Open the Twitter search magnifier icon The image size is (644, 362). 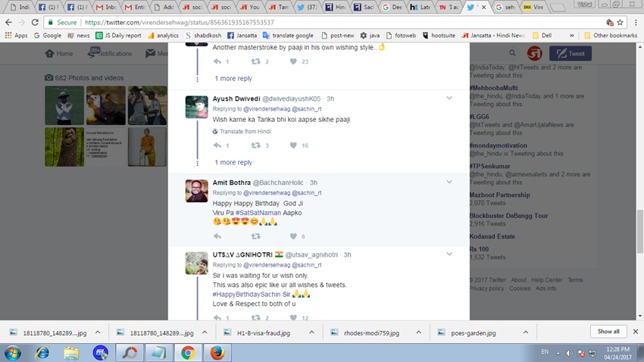tap(513, 54)
